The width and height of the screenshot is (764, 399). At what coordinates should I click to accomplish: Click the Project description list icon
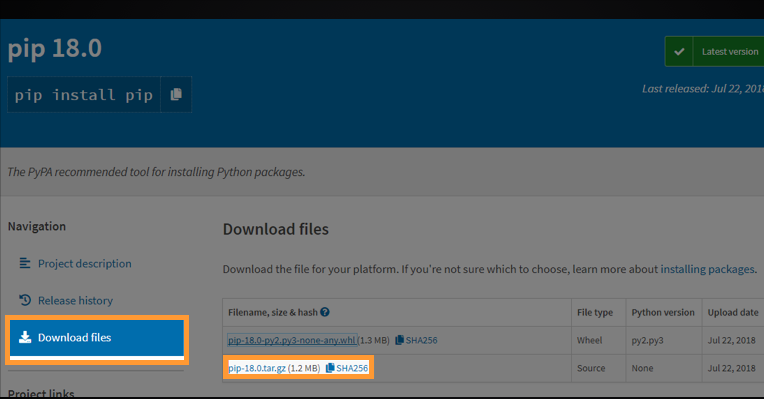(x=24, y=263)
